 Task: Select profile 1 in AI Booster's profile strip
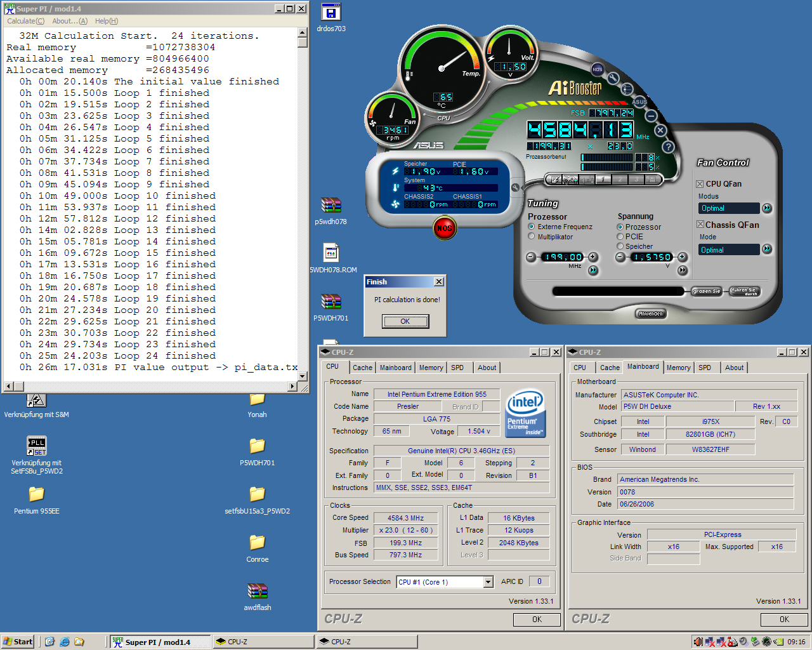click(605, 180)
